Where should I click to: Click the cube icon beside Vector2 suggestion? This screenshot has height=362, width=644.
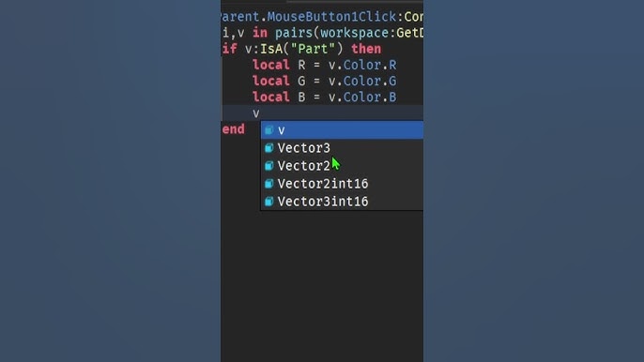point(269,166)
